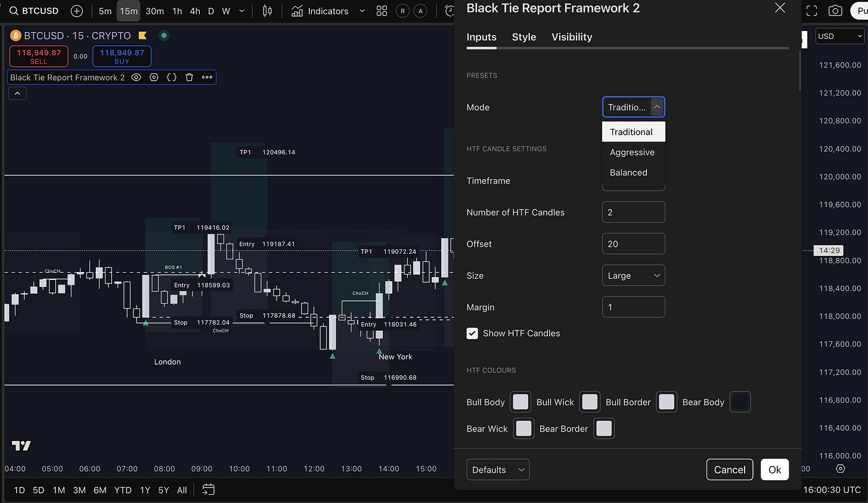Click the green market status dot
Image resolution: width=868 pixels, height=503 pixels.
pyautogui.click(x=164, y=35)
